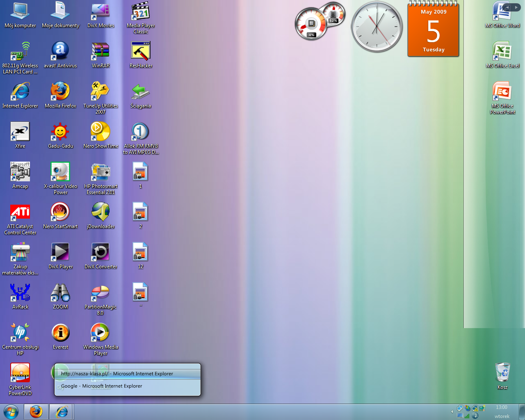The height and width of the screenshot is (420, 525).
Task: Select the Gadu-Gadu sun icon
Action: (60, 135)
